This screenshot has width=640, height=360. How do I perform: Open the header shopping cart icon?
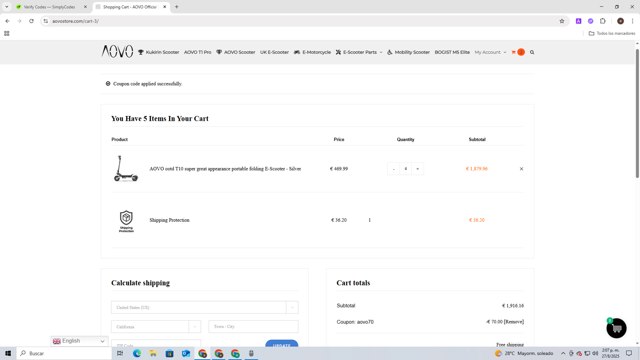(518, 52)
